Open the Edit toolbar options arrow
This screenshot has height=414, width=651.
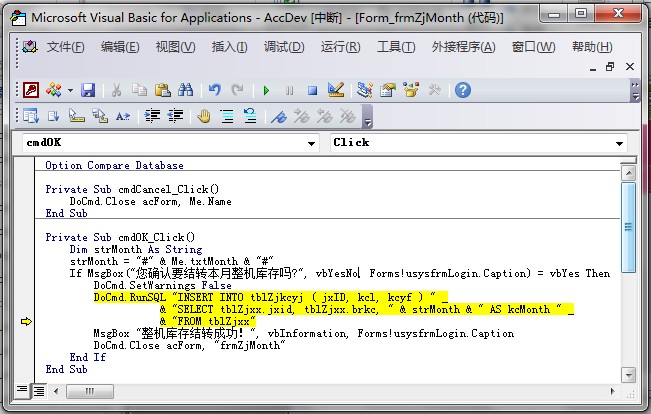click(x=367, y=116)
